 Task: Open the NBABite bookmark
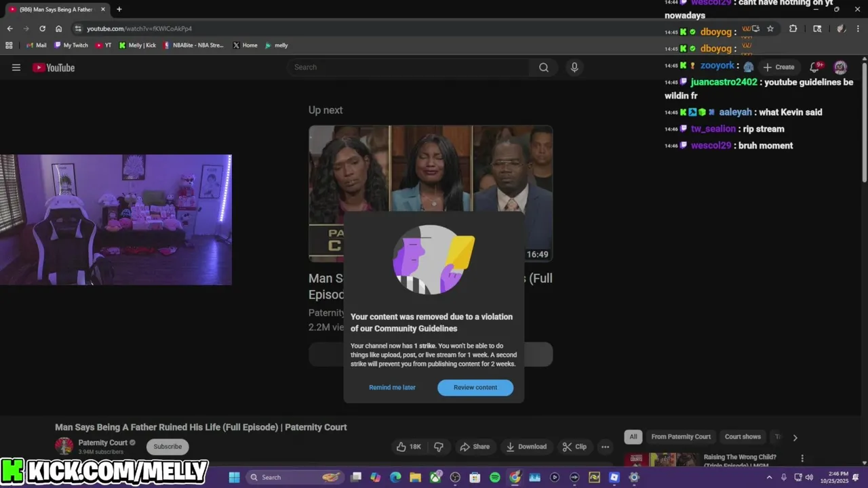coord(193,45)
